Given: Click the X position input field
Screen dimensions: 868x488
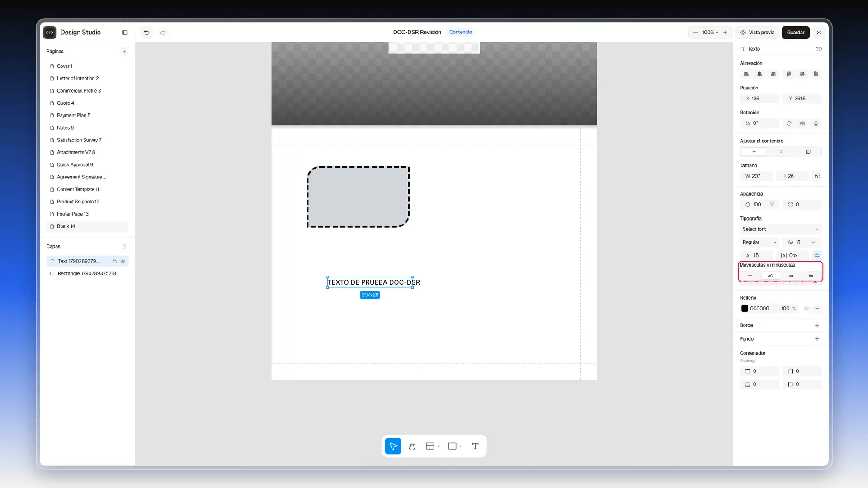Looking at the screenshot, I should (x=760, y=99).
